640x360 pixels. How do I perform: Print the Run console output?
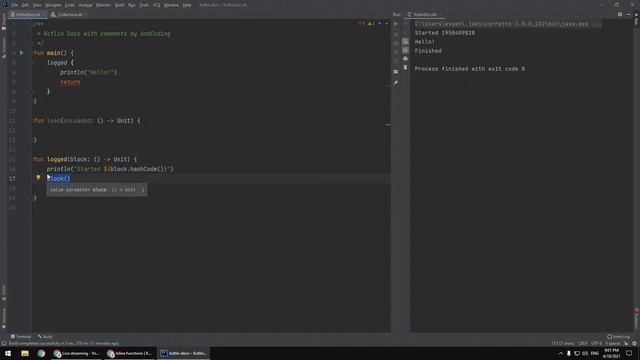coord(405,59)
